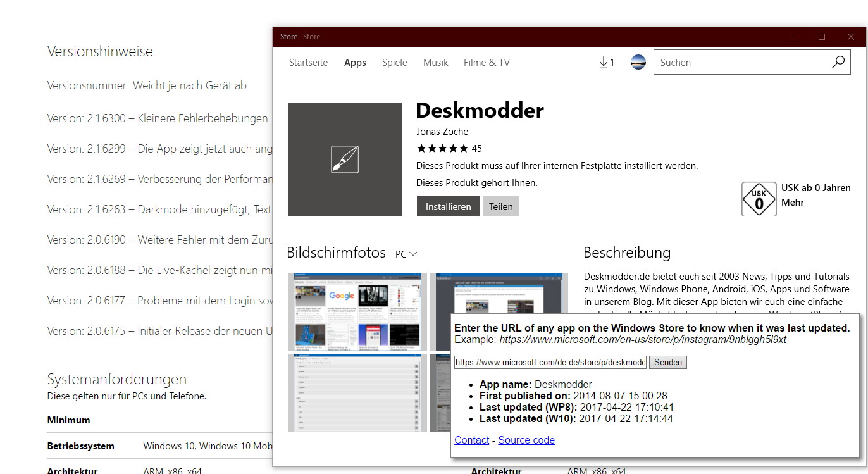Click the App name: Deskmodder line

pyautogui.click(x=536, y=385)
